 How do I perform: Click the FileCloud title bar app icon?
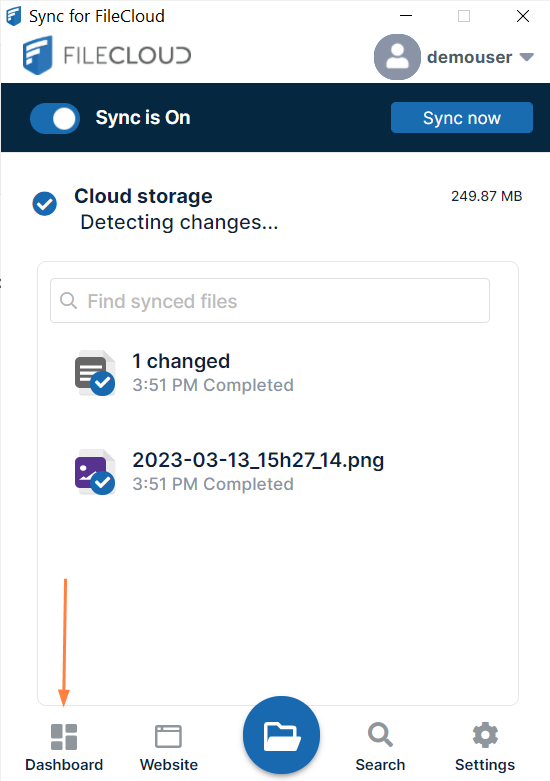[13, 16]
